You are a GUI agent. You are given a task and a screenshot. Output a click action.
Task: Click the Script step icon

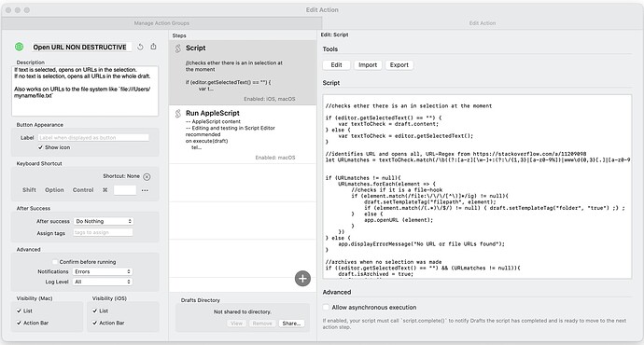pyautogui.click(x=178, y=48)
